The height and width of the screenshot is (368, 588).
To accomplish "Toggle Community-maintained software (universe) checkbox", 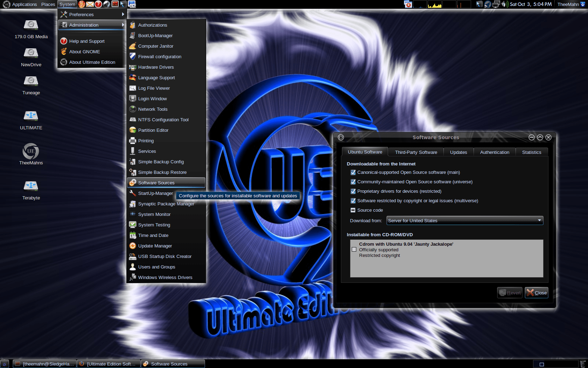I will tap(353, 182).
